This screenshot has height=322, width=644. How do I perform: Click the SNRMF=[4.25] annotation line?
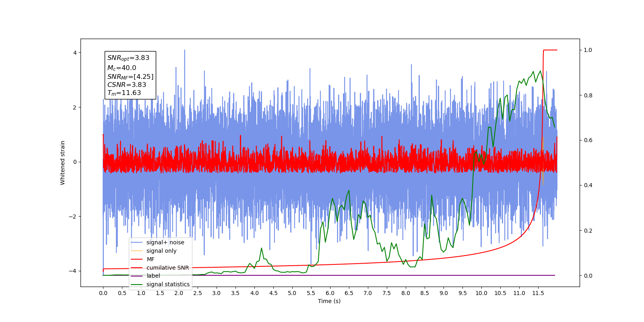coord(130,76)
